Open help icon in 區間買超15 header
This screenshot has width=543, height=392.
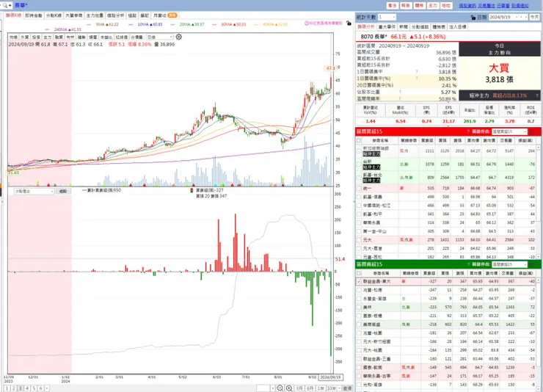468,131
